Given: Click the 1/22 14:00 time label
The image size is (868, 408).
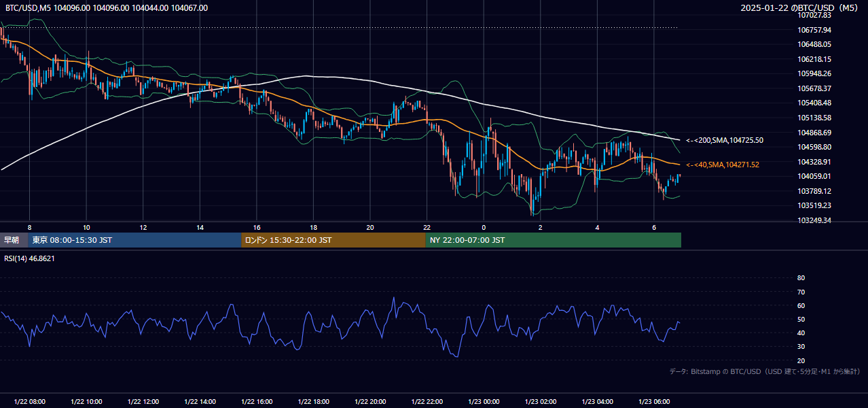Looking at the screenshot, I should tap(200, 402).
